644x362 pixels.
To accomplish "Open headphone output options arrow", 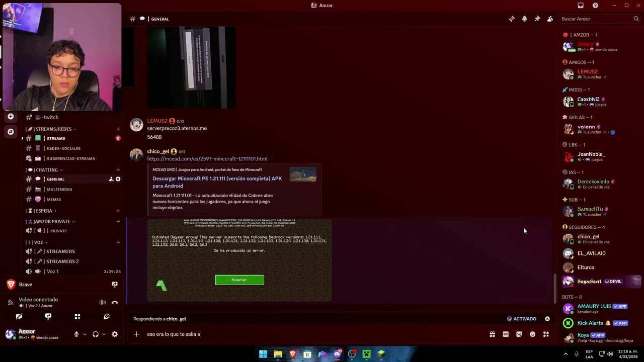I will pyautogui.click(x=103, y=334).
